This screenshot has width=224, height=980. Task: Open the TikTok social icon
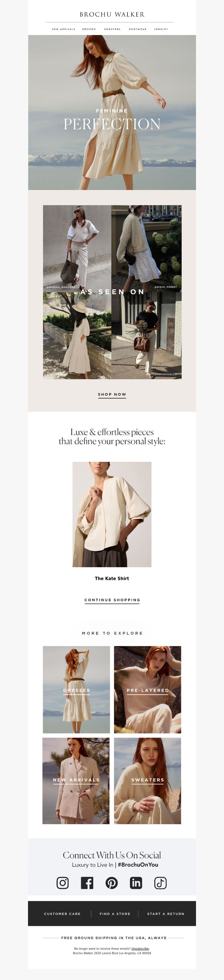pyautogui.click(x=160, y=882)
